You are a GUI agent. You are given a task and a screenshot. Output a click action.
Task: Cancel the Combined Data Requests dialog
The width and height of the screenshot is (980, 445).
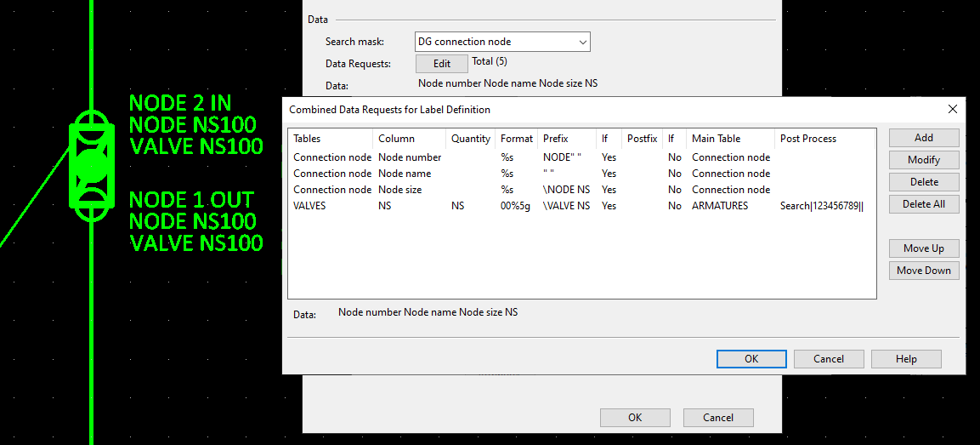pyautogui.click(x=828, y=359)
